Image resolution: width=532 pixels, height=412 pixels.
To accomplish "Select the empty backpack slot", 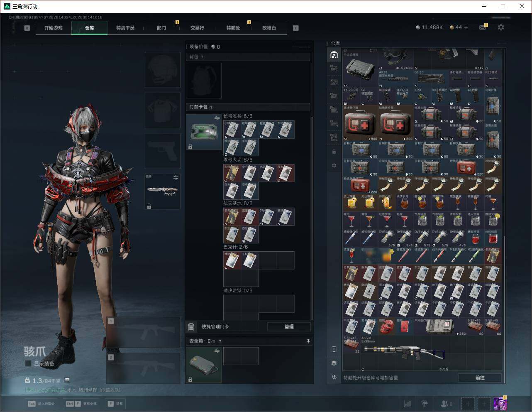I will [204, 81].
